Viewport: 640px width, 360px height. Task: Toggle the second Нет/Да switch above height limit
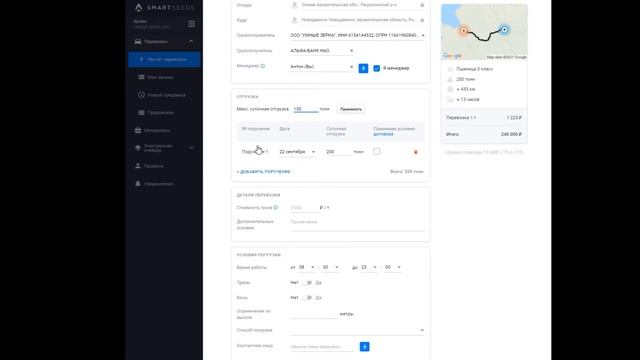(x=307, y=298)
